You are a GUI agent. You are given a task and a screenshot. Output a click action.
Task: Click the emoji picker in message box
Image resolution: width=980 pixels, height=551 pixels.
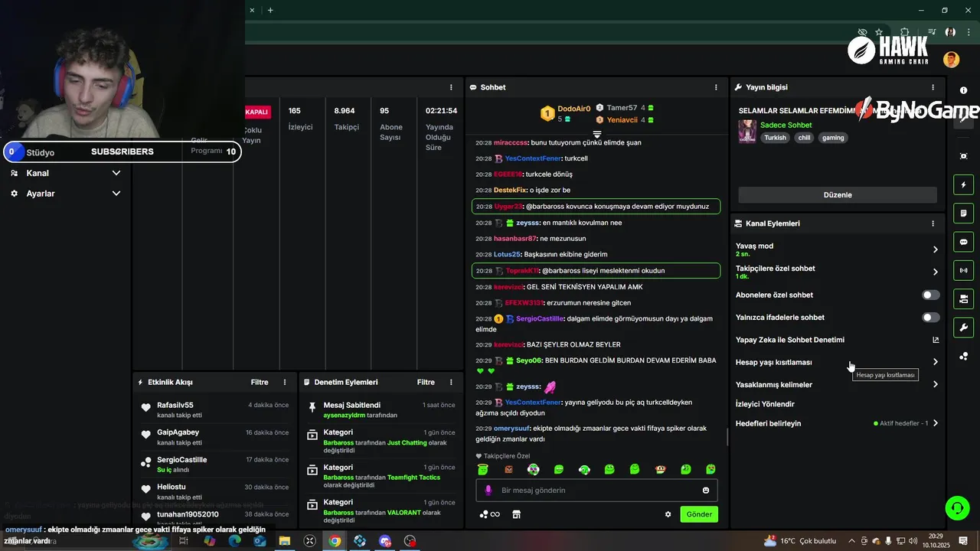click(x=706, y=491)
